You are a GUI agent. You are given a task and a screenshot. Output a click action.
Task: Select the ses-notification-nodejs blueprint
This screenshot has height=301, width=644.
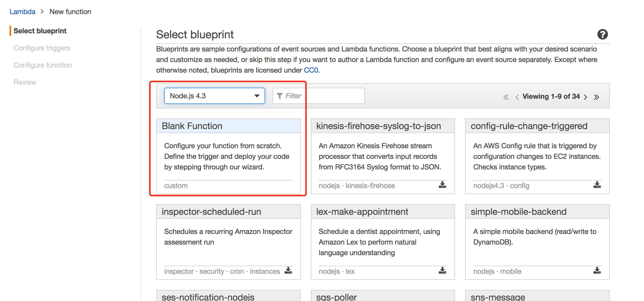point(228,296)
